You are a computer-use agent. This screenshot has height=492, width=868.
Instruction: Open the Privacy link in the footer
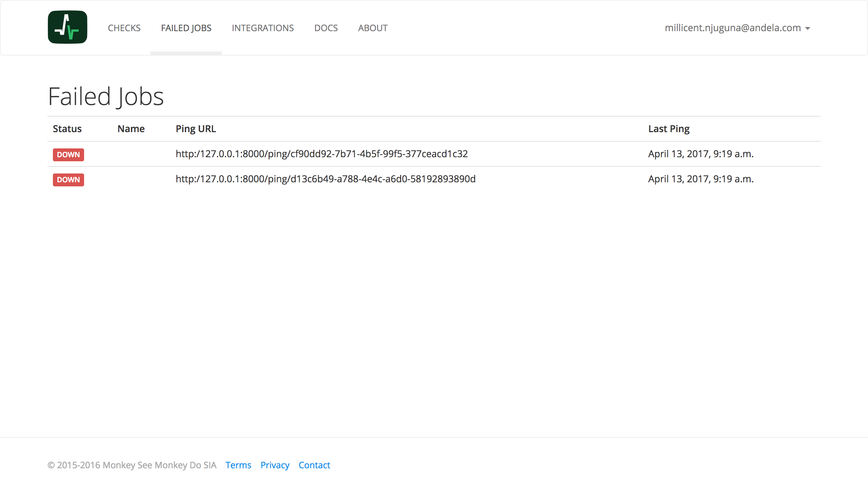coord(275,465)
